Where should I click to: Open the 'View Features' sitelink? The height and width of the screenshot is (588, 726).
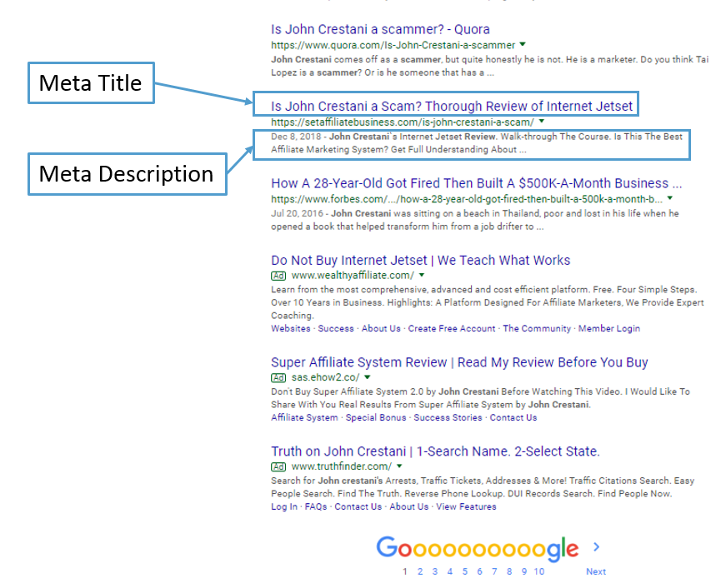click(466, 506)
